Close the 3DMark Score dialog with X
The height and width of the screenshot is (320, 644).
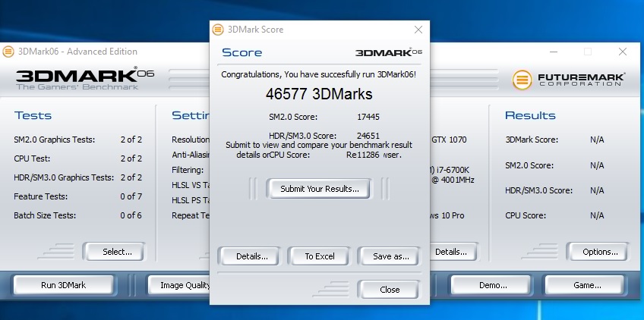(x=418, y=30)
